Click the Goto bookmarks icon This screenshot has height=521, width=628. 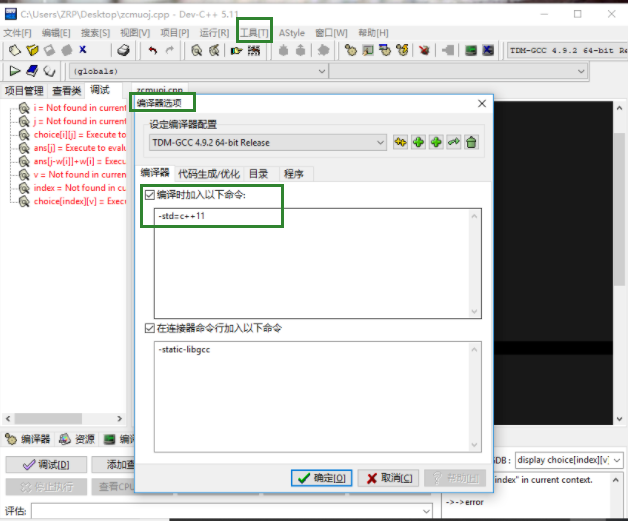pos(49,71)
